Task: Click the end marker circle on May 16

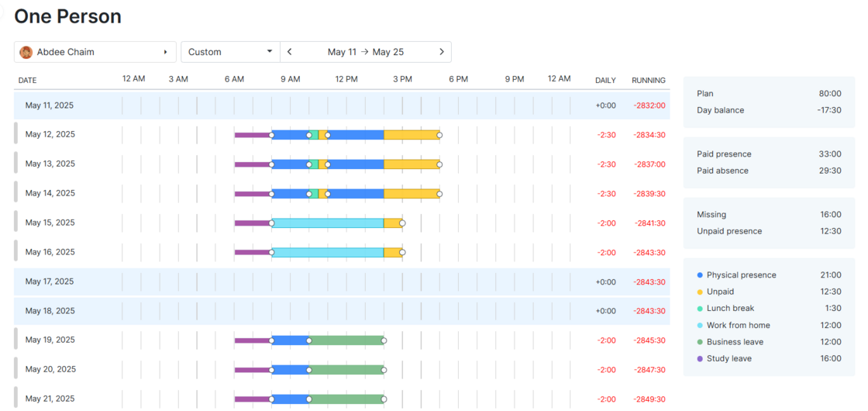Action: [402, 252]
